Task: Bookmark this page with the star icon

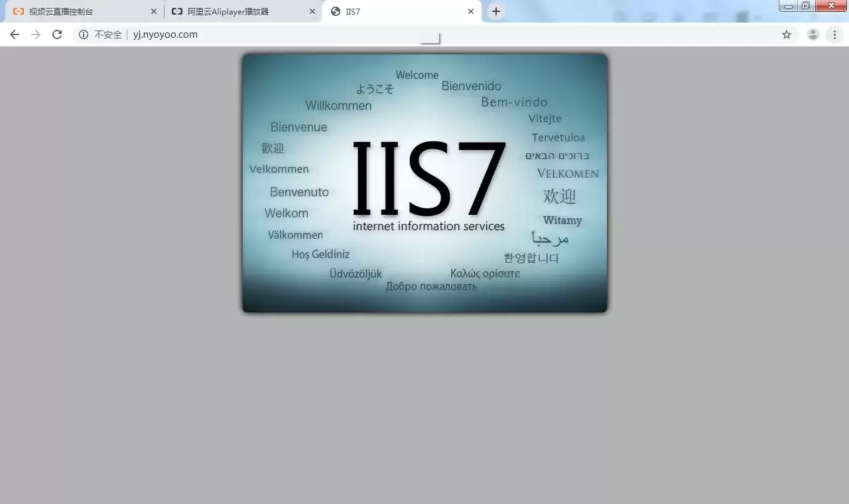Action: click(x=787, y=34)
